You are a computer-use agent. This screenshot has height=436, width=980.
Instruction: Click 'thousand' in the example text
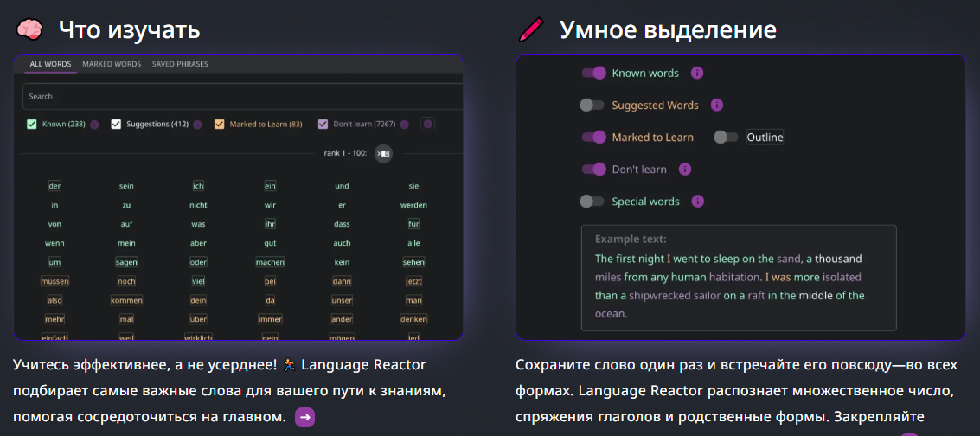pos(838,259)
